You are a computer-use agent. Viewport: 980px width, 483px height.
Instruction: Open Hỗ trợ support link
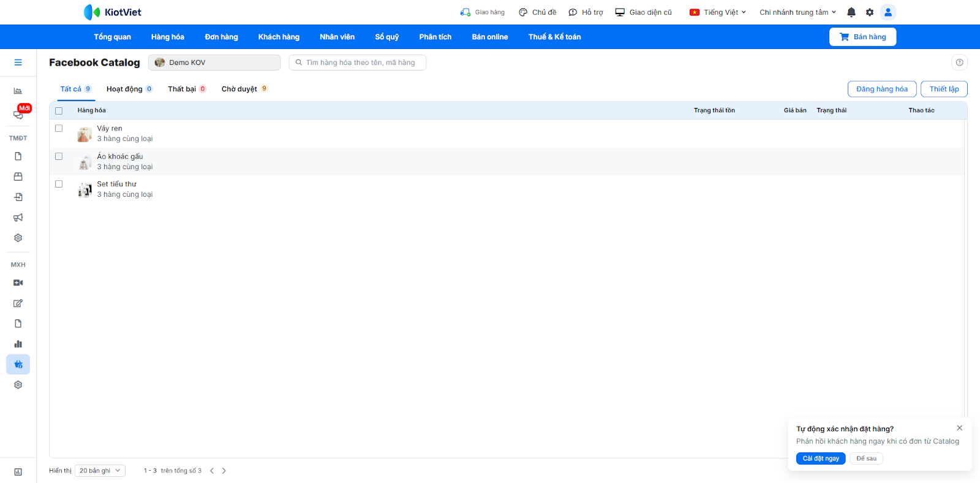[586, 12]
